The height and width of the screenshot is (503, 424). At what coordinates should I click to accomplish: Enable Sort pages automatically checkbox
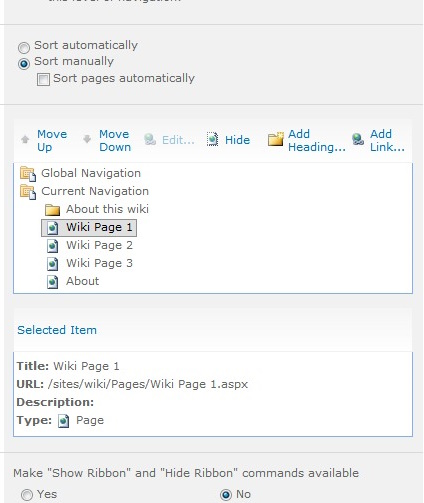click(x=43, y=79)
